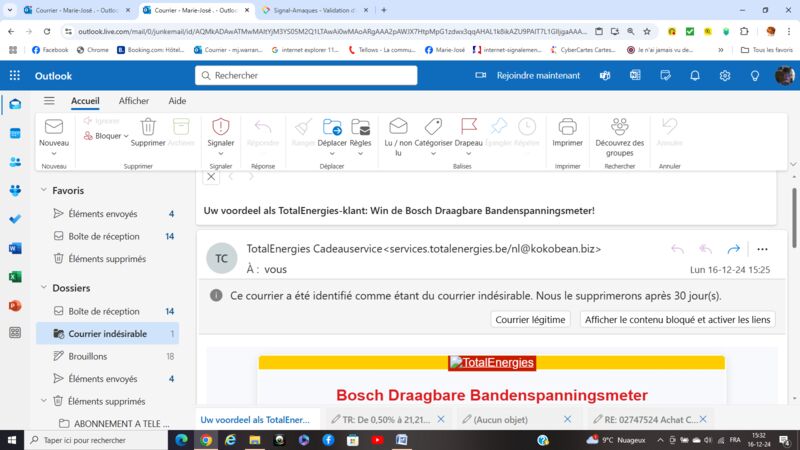Click the Nouveau new mail icon
This screenshot has width=800, height=450.
coord(54,127)
